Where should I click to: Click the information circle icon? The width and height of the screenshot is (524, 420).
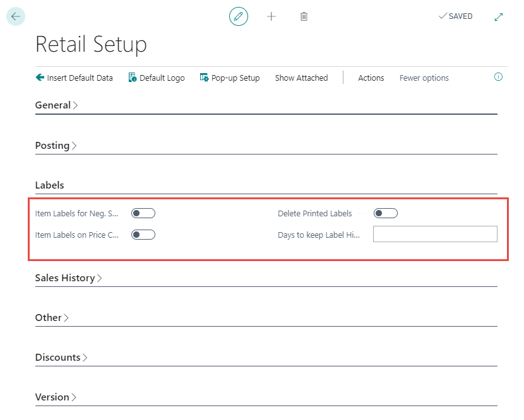(x=498, y=77)
